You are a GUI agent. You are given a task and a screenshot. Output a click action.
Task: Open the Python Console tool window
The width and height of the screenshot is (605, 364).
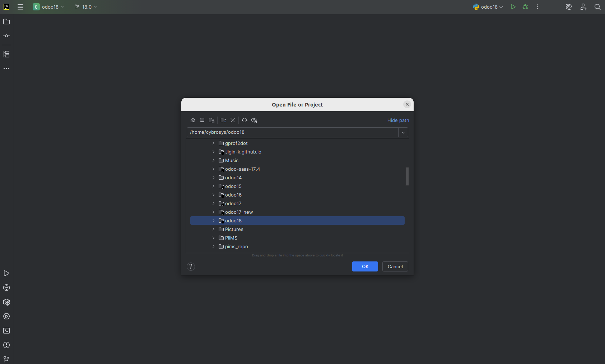coord(6,288)
